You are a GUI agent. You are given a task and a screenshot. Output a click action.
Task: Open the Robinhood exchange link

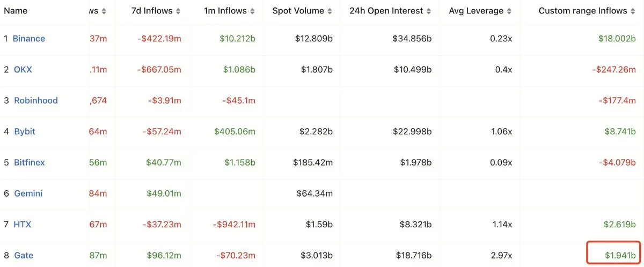pos(35,100)
